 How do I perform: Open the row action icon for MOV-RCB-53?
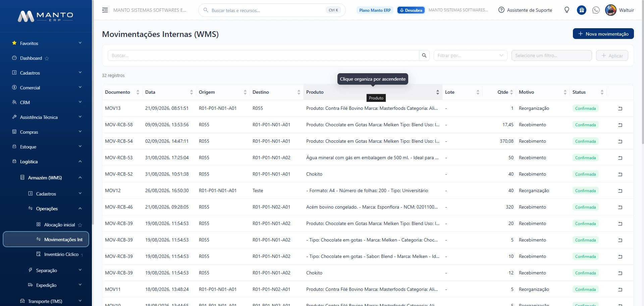pyautogui.click(x=620, y=158)
